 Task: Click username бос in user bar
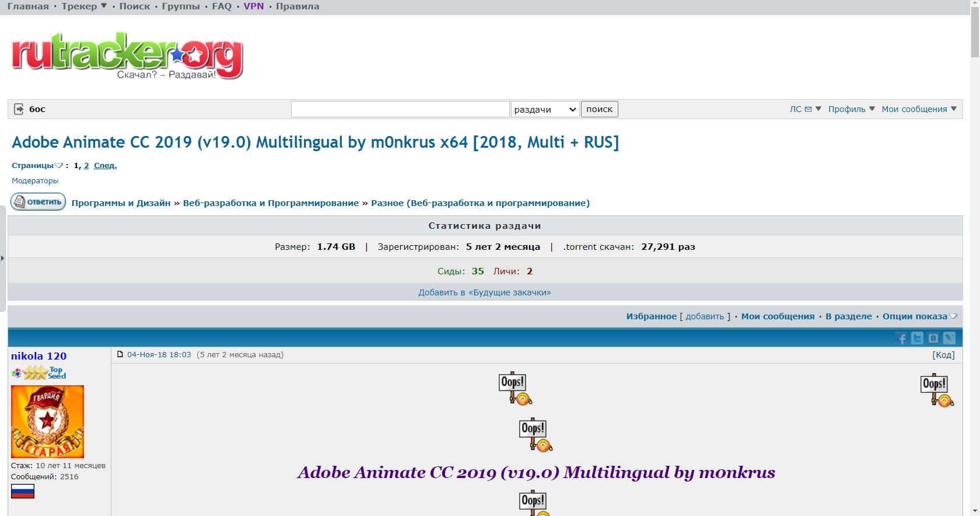[x=37, y=109]
